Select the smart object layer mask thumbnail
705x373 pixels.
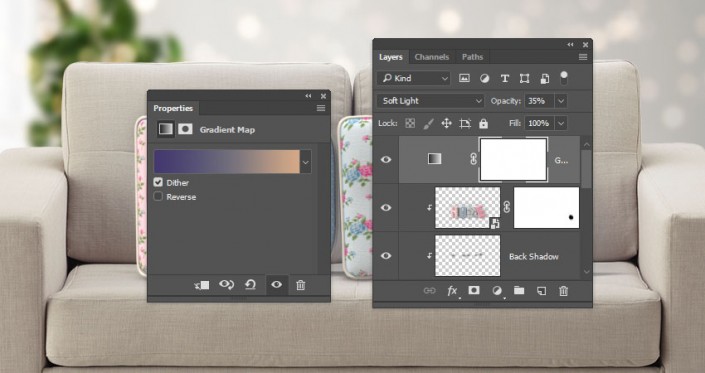[546, 208]
